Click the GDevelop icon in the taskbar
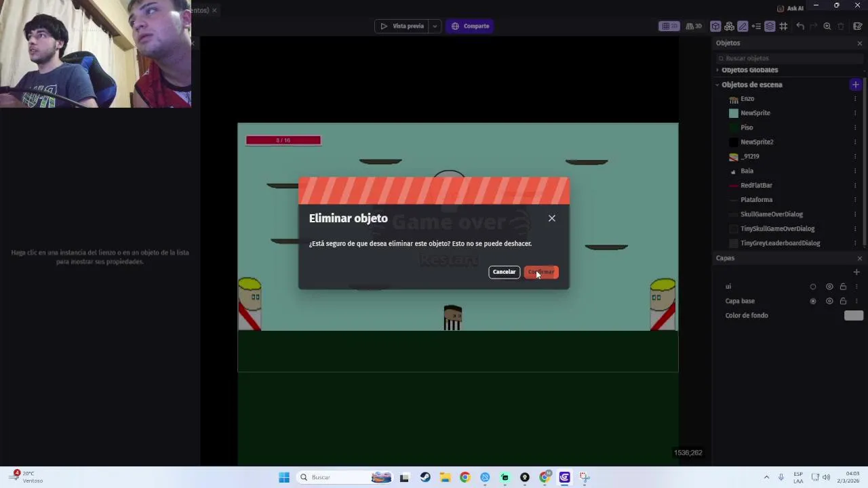The image size is (868, 488). (564, 477)
